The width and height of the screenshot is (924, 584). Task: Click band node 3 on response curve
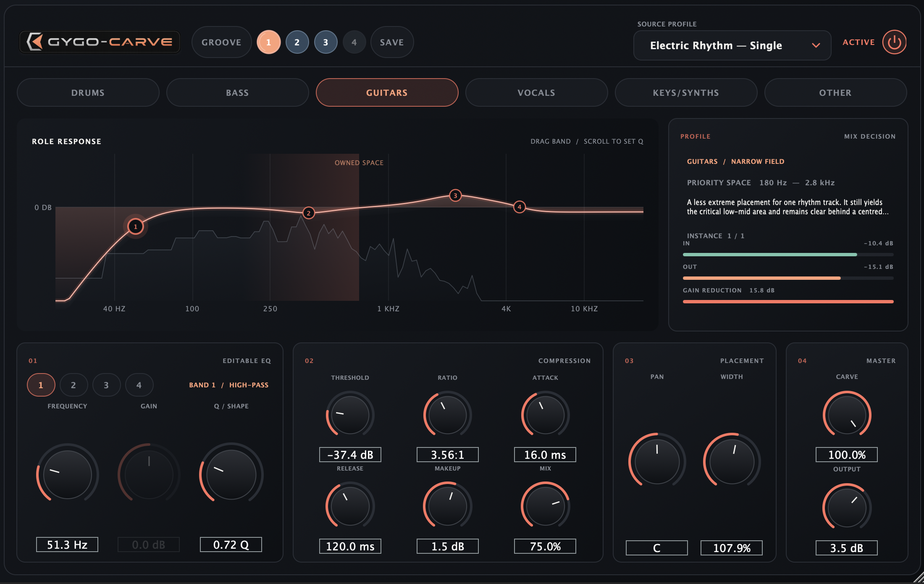(x=455, y=195)
